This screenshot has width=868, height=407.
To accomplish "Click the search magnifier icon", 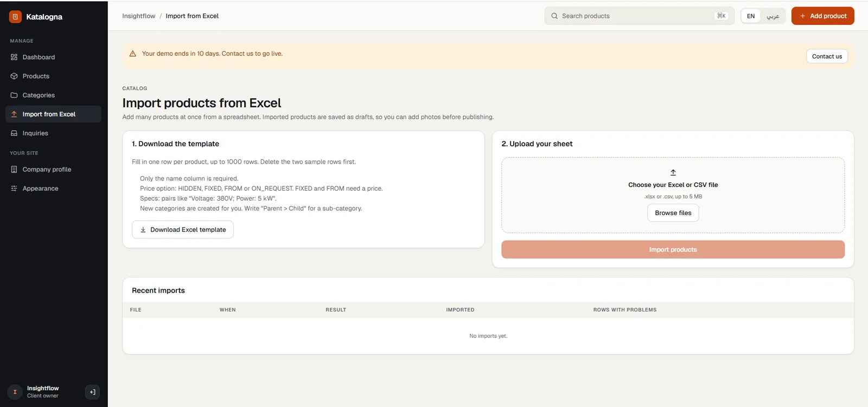I will tap(554, 16).
